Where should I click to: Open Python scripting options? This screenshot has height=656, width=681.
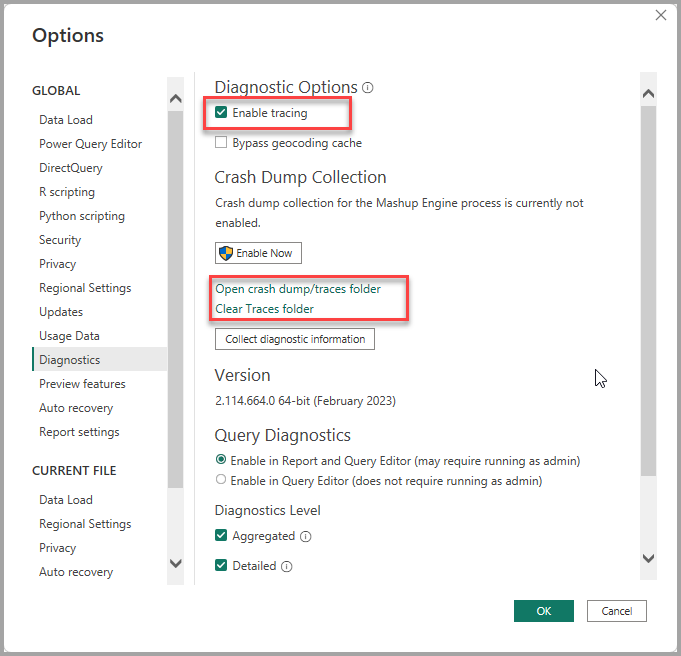click(x=82, y=216)
